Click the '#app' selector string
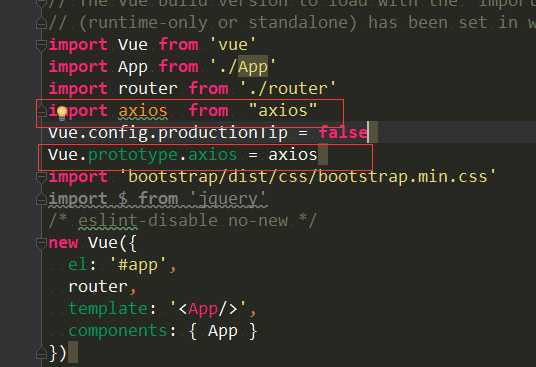 coord(138,265)
